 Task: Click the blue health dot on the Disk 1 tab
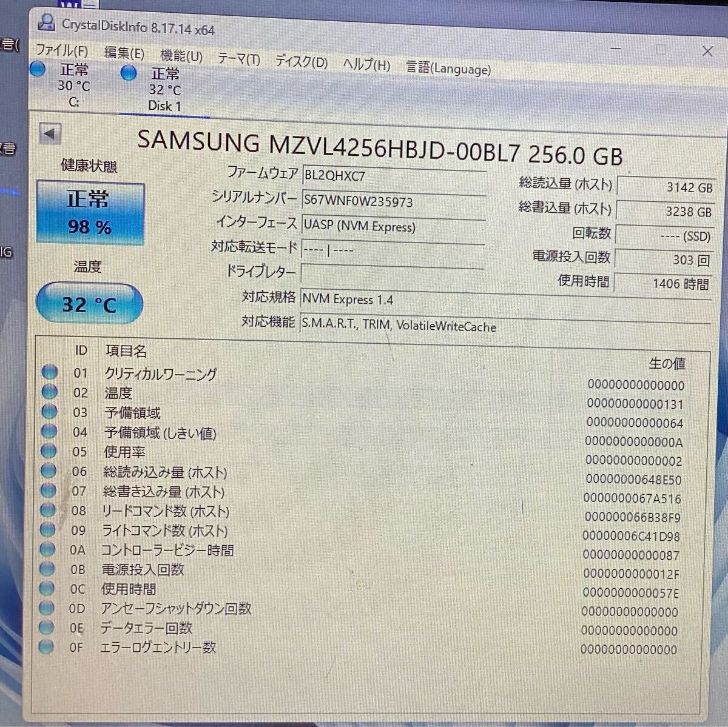pyautogui.click(x=129, y=73)
